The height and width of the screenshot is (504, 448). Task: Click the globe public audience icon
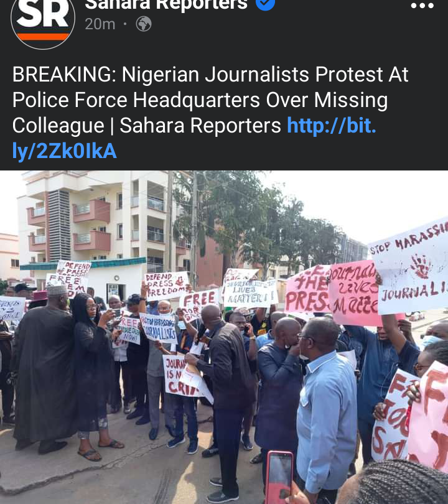click(x=144, y=24)
